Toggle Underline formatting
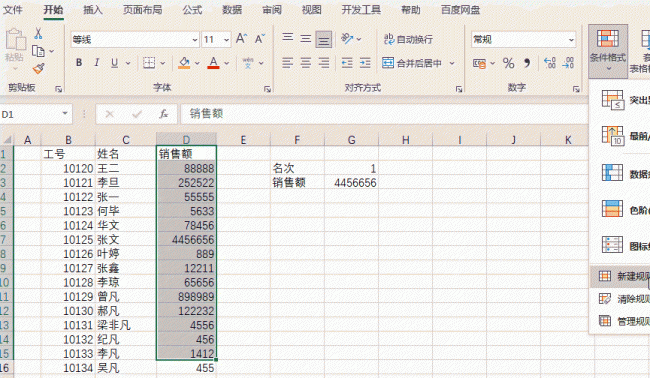The image size is (650, 378). click(x=114, y=63)
